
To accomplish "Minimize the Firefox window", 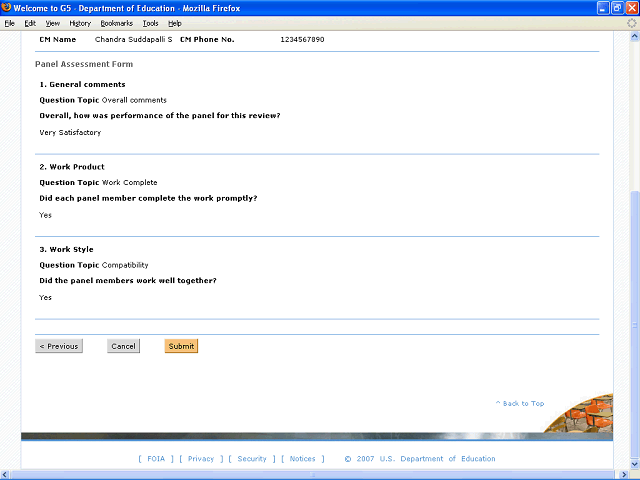I will pyautogui.click(x=603, y=8).
